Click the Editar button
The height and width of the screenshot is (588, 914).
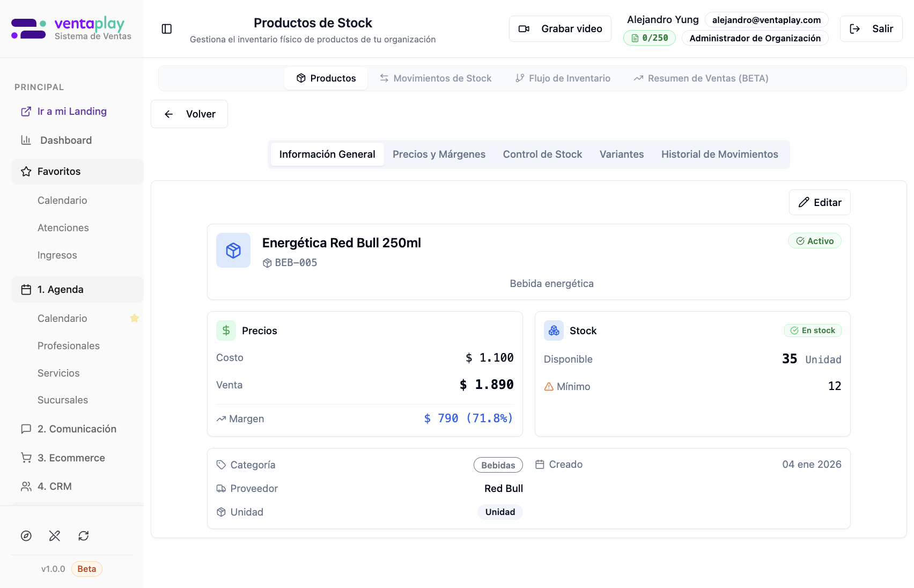(820, 202)
